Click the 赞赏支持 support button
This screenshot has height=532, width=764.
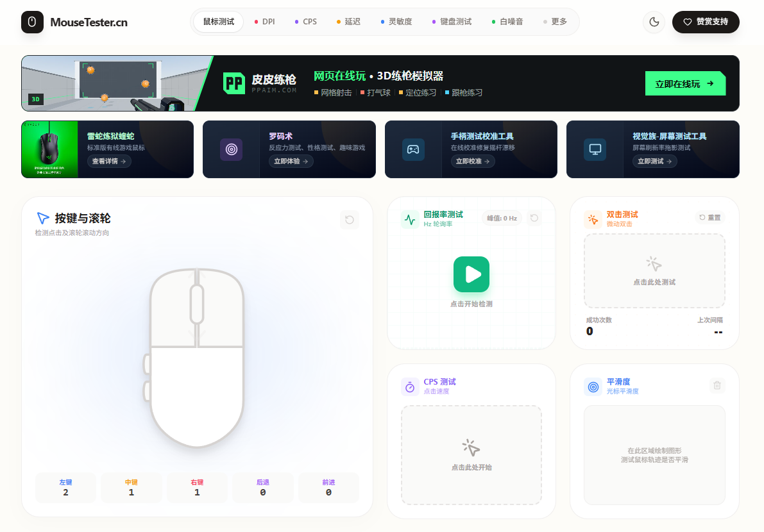click(x=706, y=22)
